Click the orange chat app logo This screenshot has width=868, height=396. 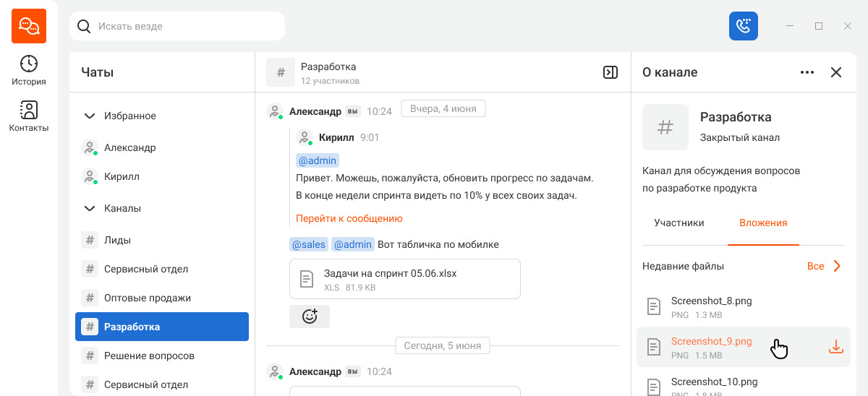[x=29, y=26]
